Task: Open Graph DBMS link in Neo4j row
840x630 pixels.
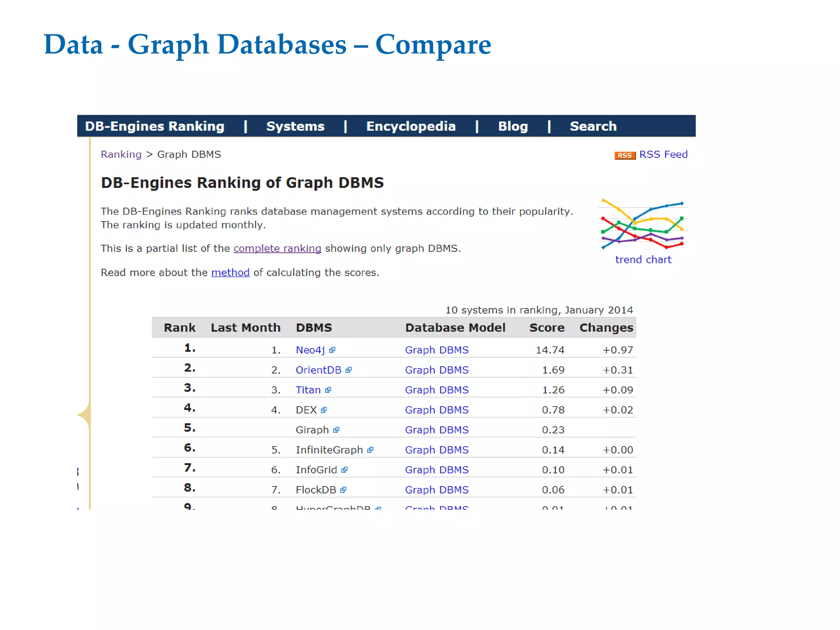Action: (437, 350)
